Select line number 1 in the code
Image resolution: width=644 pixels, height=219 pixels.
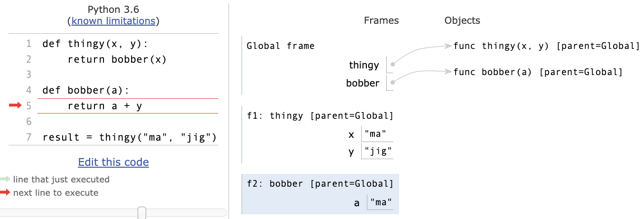point(28,44)
